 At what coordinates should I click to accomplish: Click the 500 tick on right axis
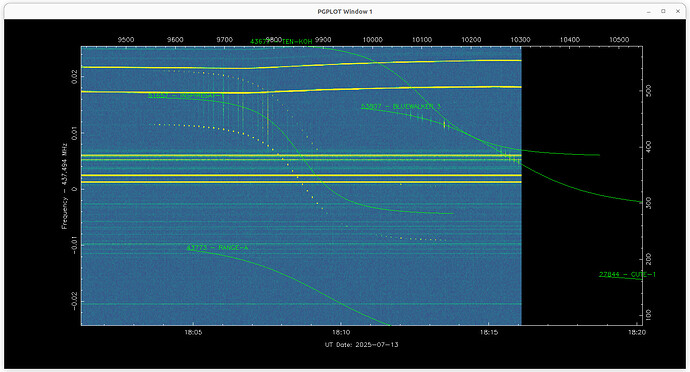pos(649,91)
